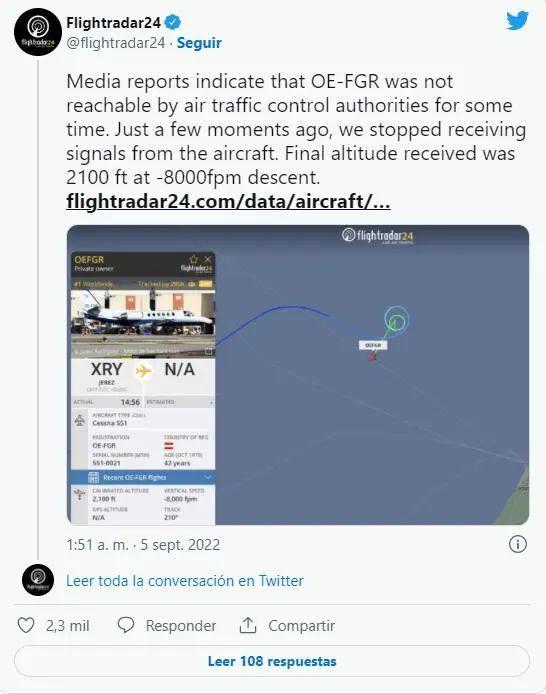Close the OEFGR flight details panel
This screenshot has width=546, height=694.
208,259
